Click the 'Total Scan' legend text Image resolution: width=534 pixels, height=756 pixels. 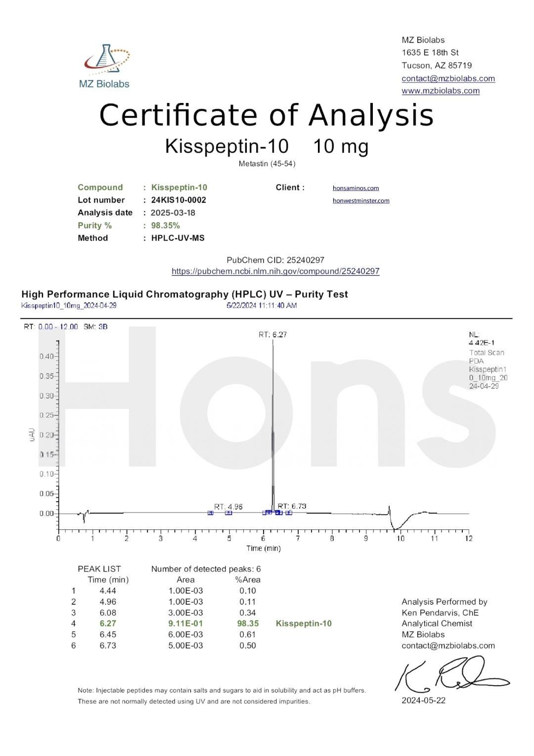[487, 353]
